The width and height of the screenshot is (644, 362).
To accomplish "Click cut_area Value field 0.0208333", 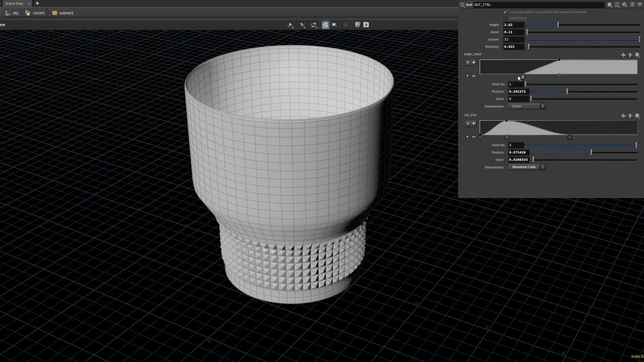I will click(519, 160).
